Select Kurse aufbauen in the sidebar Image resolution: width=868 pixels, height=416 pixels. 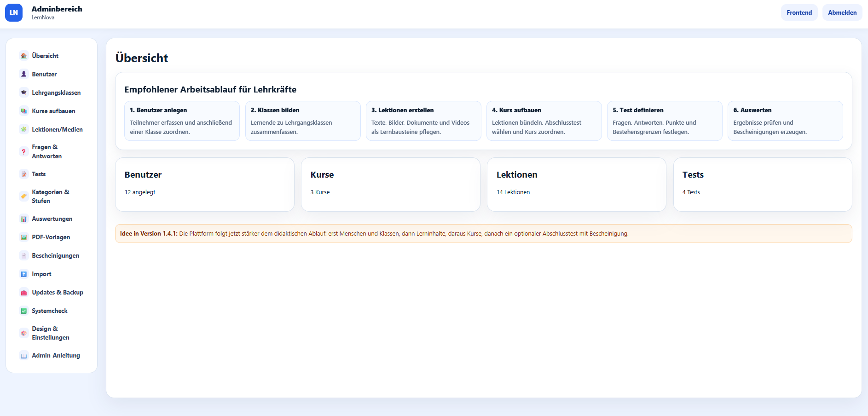pos(52,111)
